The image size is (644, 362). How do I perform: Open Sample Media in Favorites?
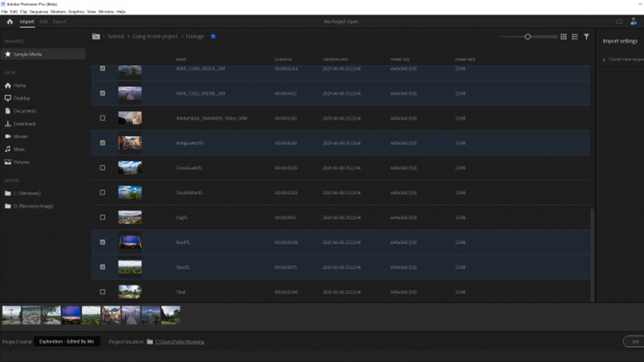[27, 54]
